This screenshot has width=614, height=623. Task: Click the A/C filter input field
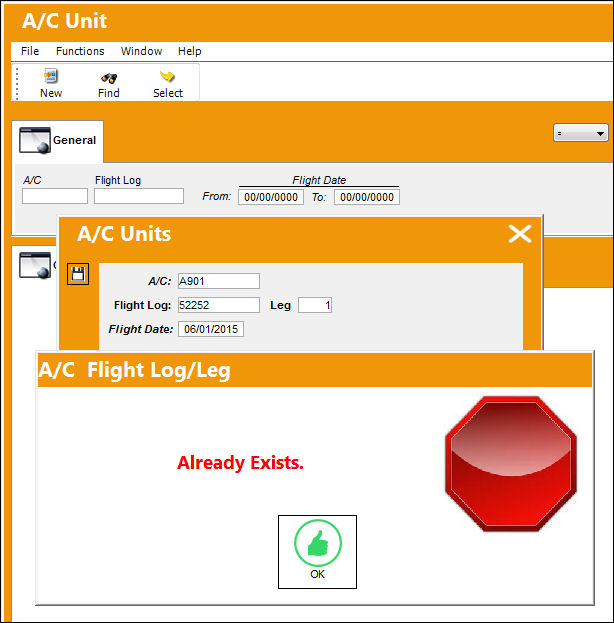(x=55, y=196)
